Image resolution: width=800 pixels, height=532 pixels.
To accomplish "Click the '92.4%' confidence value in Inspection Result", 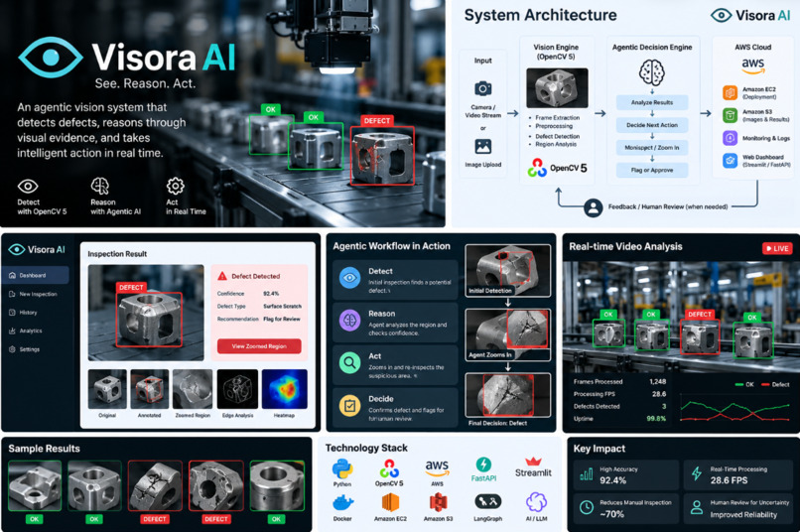I will pos(271,294).
